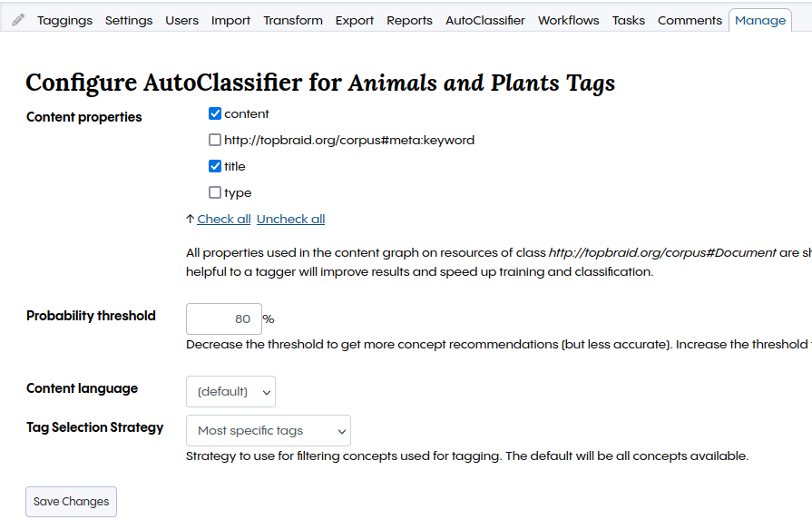The image size is (812, 529).
Task: Click the Uncheck all link
Action: (x=290, y=218)
